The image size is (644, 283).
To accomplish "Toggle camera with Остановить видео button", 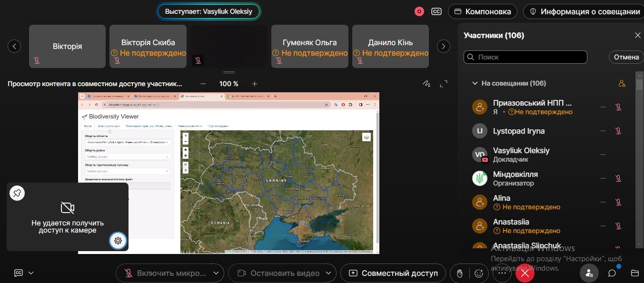I will pos(278,273).
